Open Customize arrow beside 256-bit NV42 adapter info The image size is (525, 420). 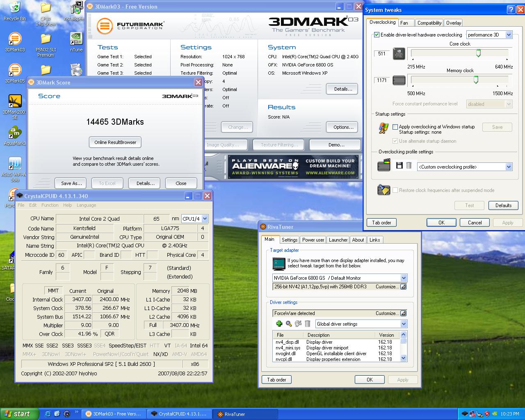click(403, 287)
